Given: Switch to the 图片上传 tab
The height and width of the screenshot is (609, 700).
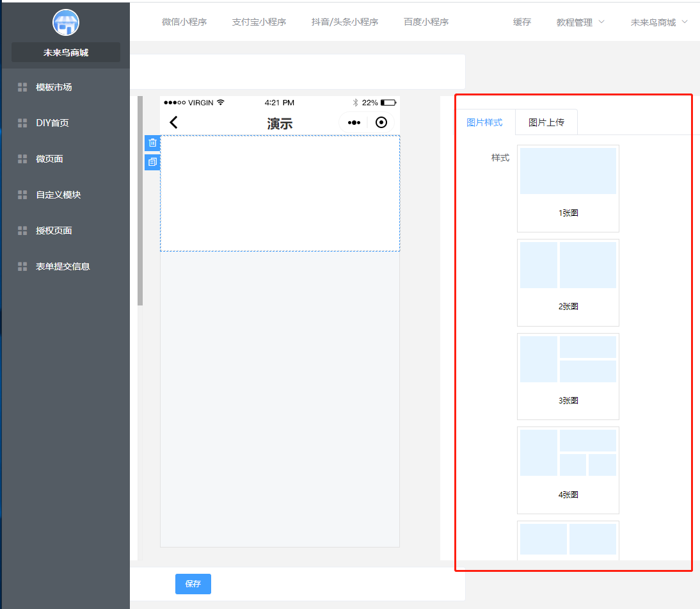Looking at the screenshot, I should coord(546,122).
